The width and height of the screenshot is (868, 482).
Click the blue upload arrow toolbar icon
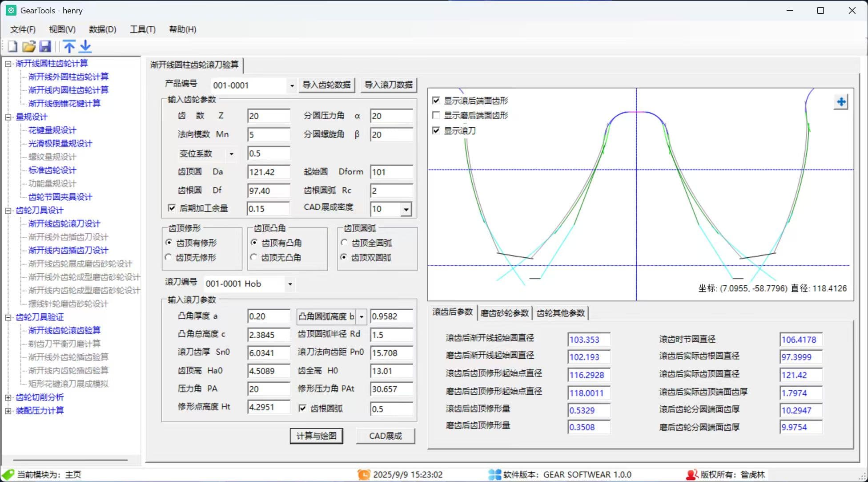[69, 46]
